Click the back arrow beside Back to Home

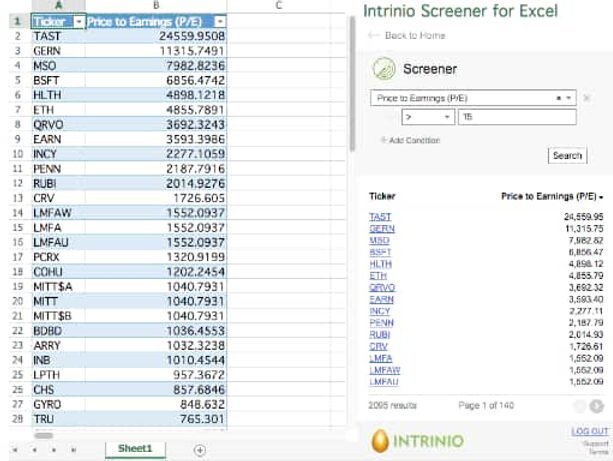coord(374,36)
